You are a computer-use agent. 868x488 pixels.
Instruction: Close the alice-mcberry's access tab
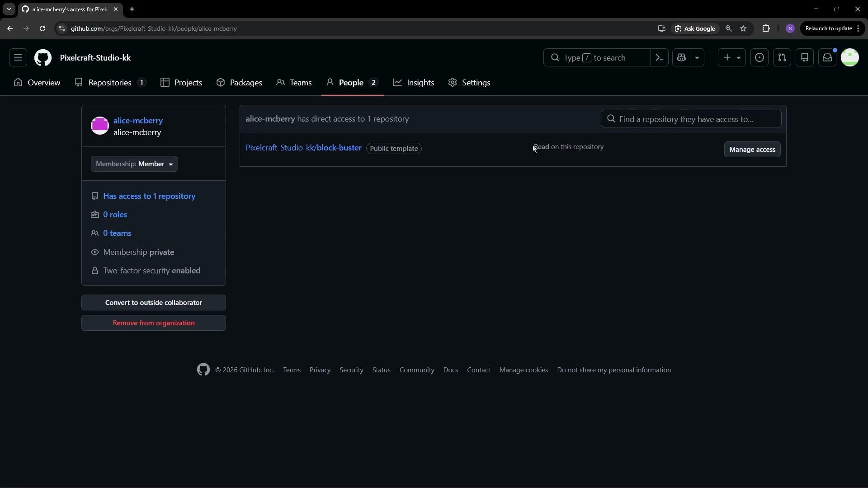tap(116, 9)
